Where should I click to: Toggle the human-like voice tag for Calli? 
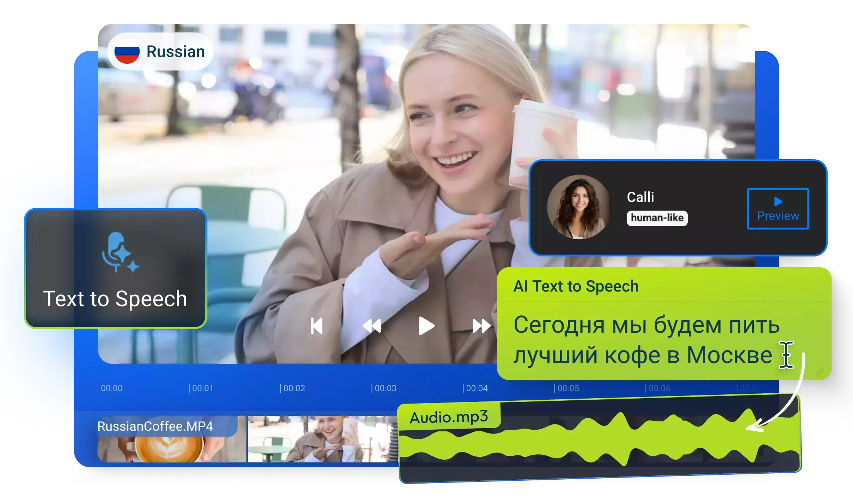tap(657, 218)
